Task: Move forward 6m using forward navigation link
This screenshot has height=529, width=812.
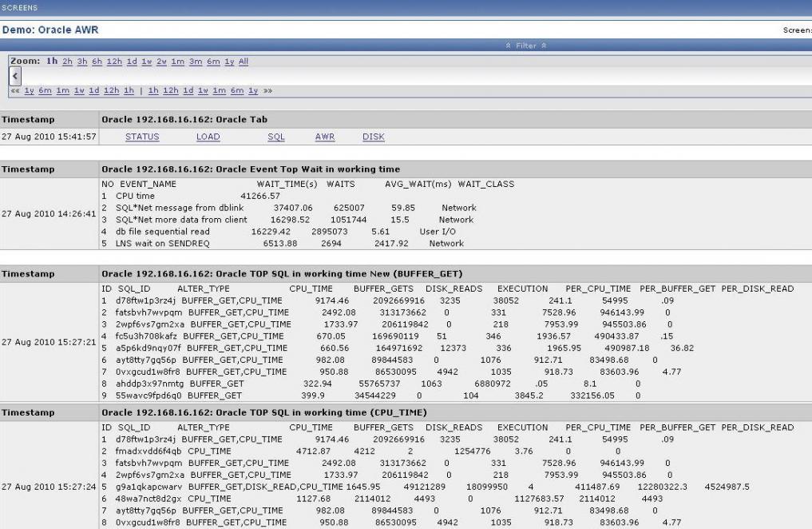Action: click(237, 90)
